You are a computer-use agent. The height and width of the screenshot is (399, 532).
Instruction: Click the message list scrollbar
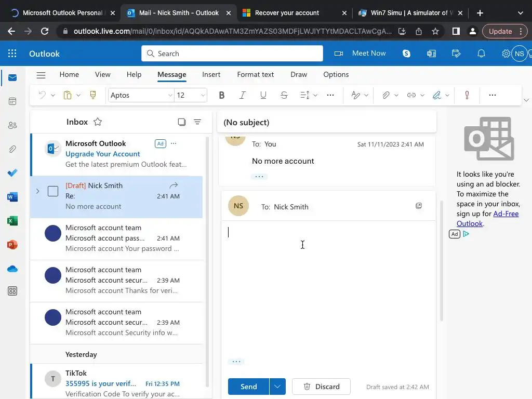(x=207, y=261)
